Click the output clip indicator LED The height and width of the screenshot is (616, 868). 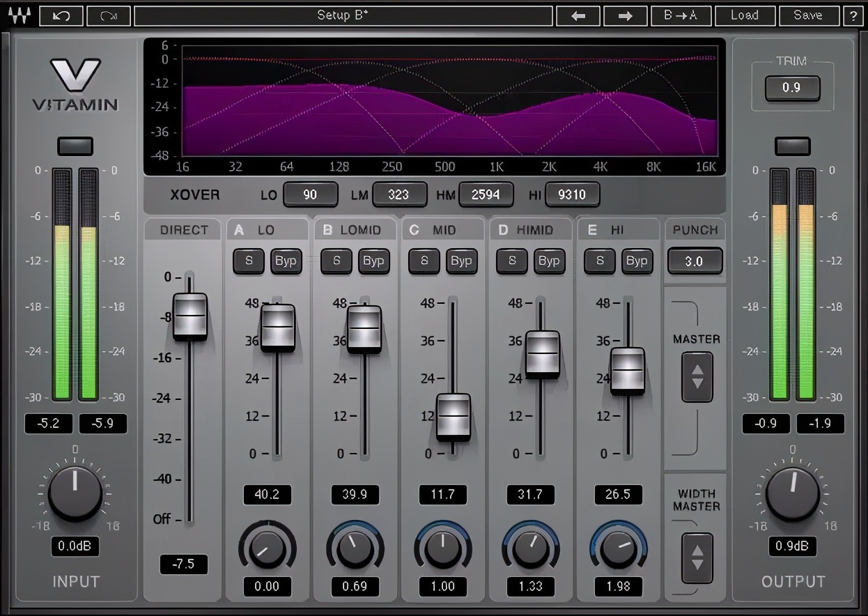pos(793,146)
